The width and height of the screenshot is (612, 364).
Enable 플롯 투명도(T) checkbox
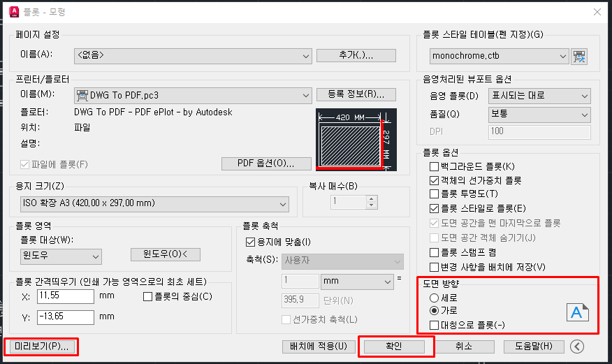pos(434,194)
